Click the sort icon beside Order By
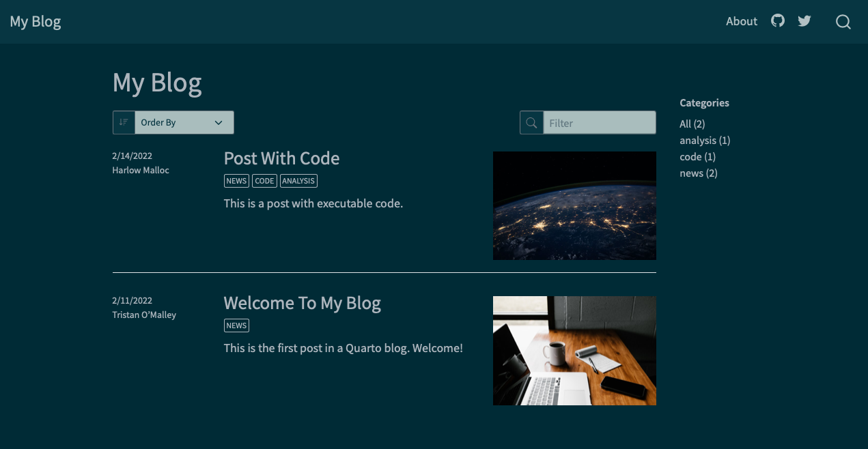This screenshot has width=868, height=449. 123,122
